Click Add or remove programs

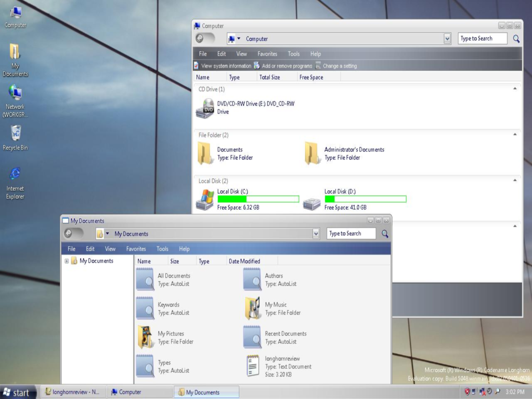point(283,66)
